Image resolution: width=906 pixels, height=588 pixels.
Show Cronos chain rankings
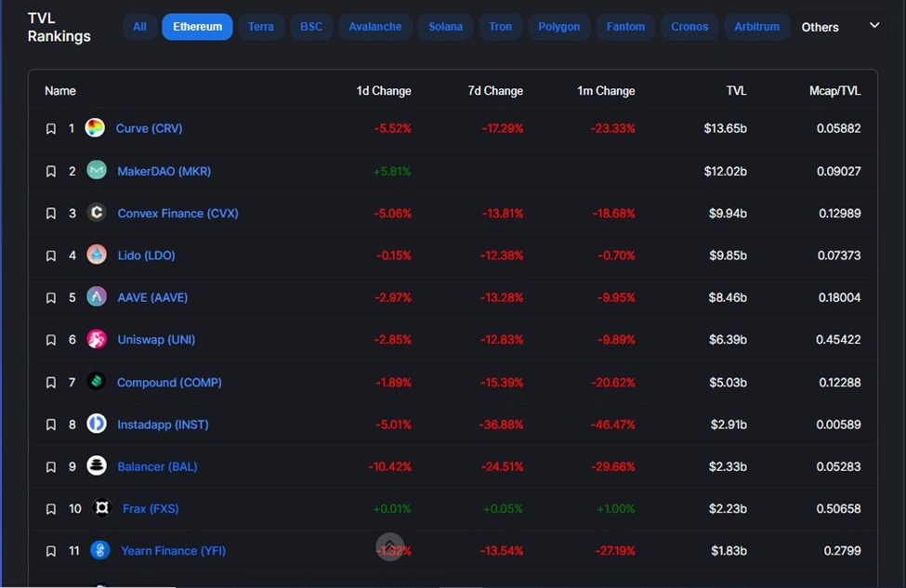(x=689, y=27)
